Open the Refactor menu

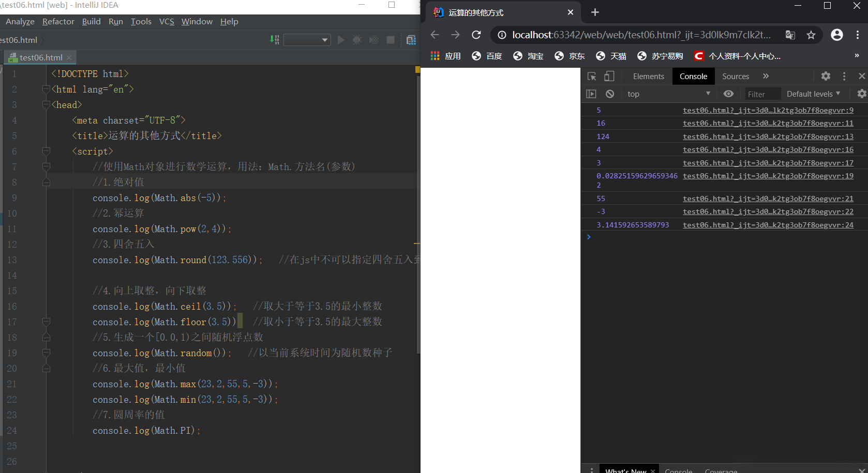click(x=58, y=22)
